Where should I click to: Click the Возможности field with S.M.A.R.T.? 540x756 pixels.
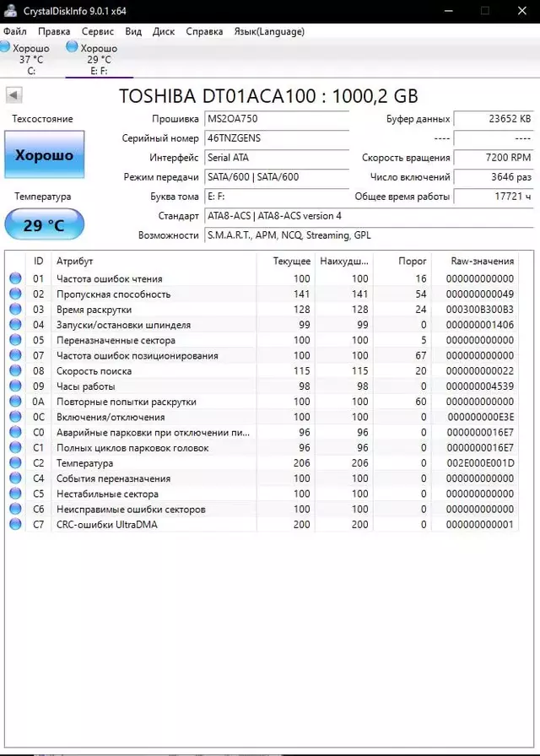pyautogui.click(x=369, y=235)
